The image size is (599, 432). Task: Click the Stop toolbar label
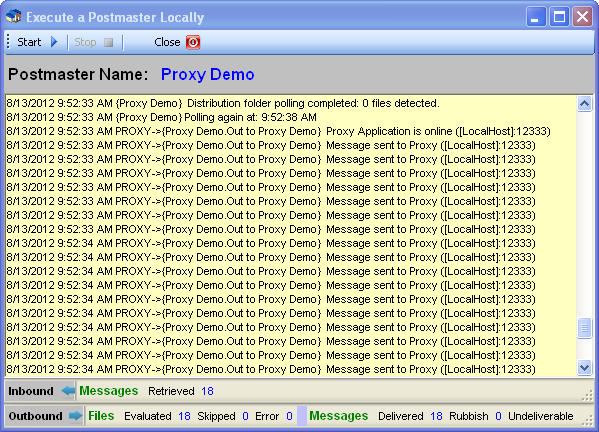[x=85, y=42]
